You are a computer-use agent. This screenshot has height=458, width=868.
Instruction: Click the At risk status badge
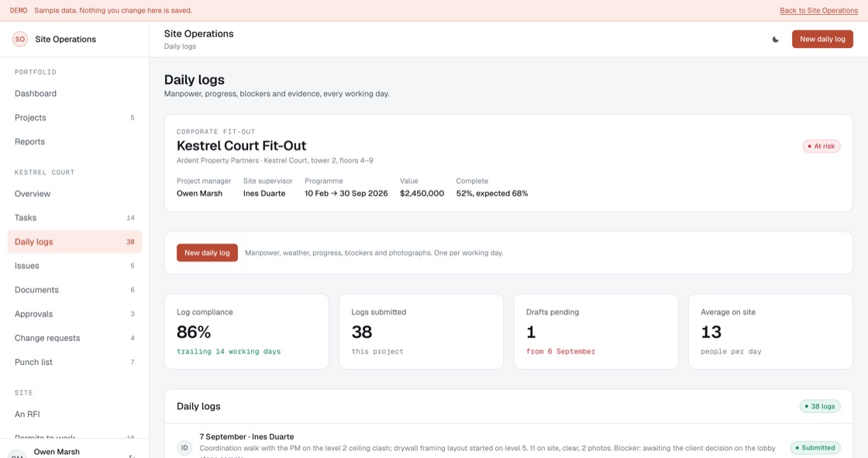tap(821, 146)
